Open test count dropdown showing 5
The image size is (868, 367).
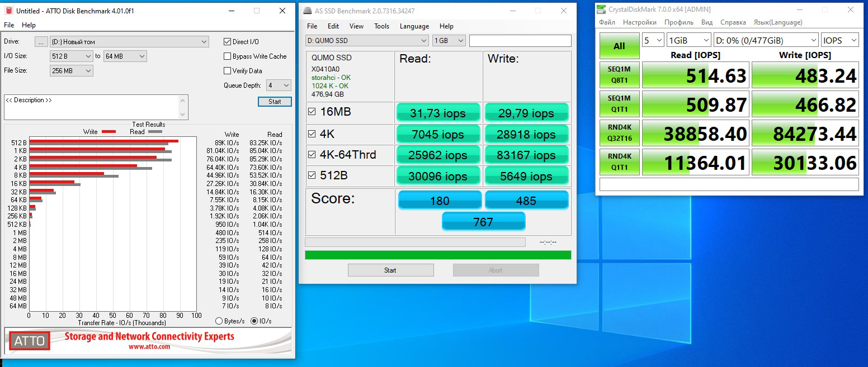pyautogui.click(x=653, y=40)
